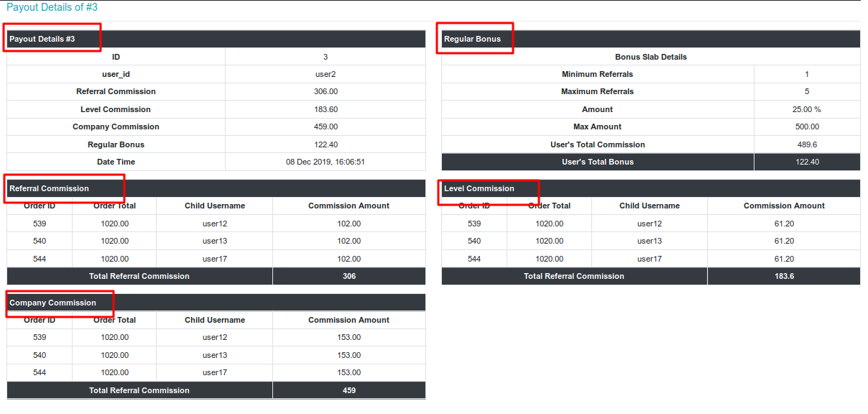Select user13 in the Referral Commission table
This screenshot has width=868, height=414.
(215, 241)
